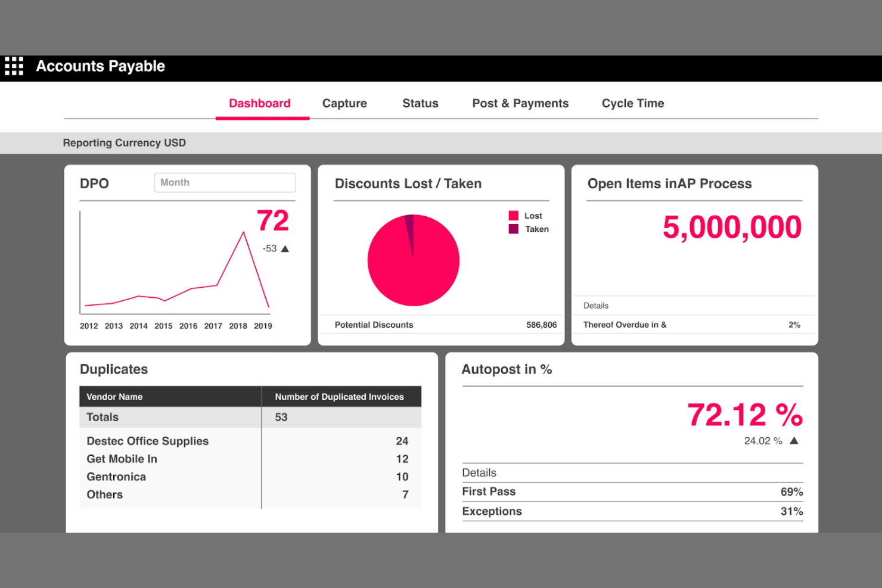Click the DPO line chart peak
This screenshot has height=588, width=882.
[244, 232]
